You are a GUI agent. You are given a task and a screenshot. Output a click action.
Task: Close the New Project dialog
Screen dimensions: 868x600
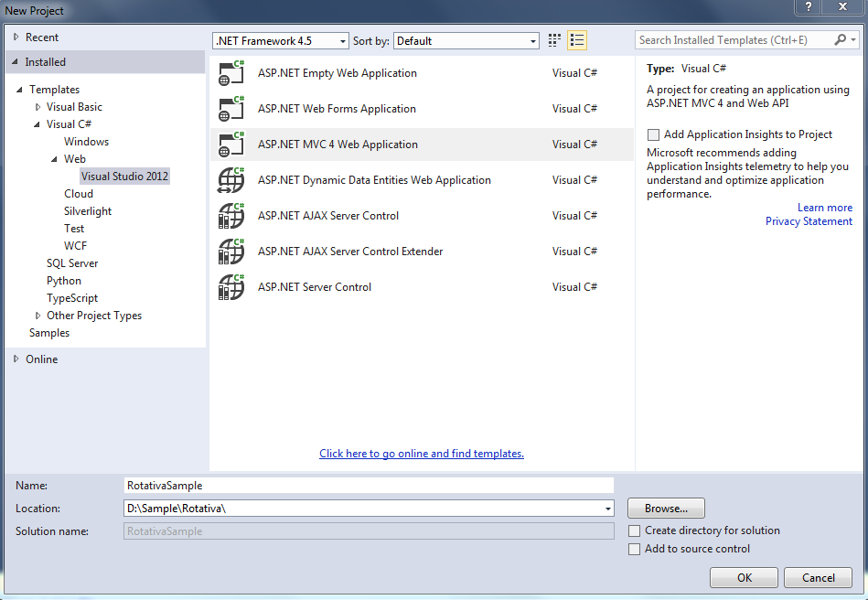[x=842, y=6]
